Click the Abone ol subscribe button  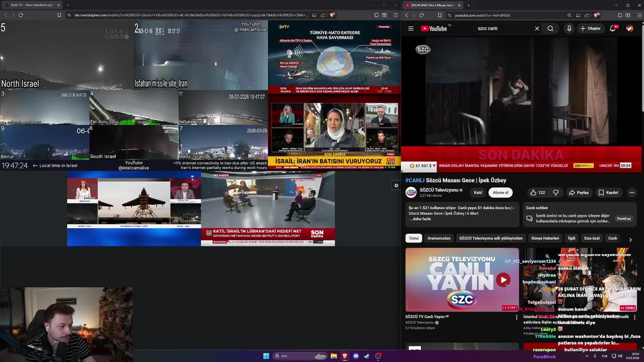[500, 193]
